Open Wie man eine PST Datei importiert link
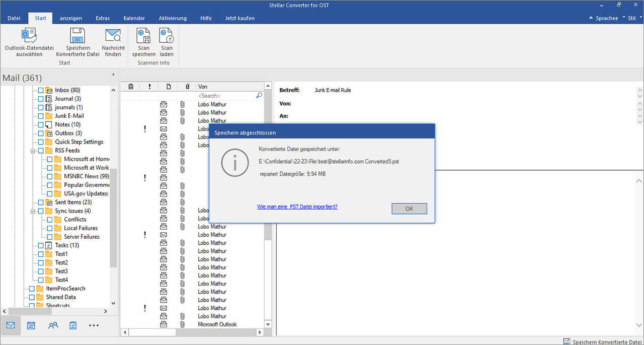The width and height of the screenshot is (644, 345). point(297,206)
